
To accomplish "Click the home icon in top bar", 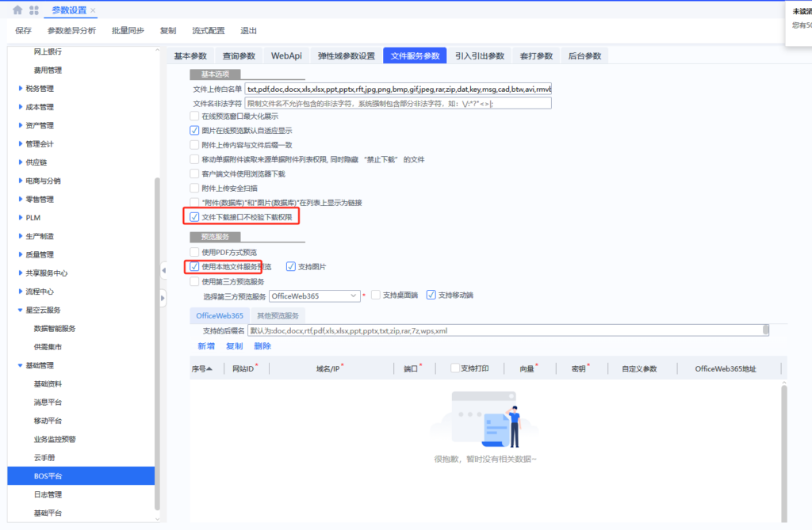I will [x=17, y=10].
